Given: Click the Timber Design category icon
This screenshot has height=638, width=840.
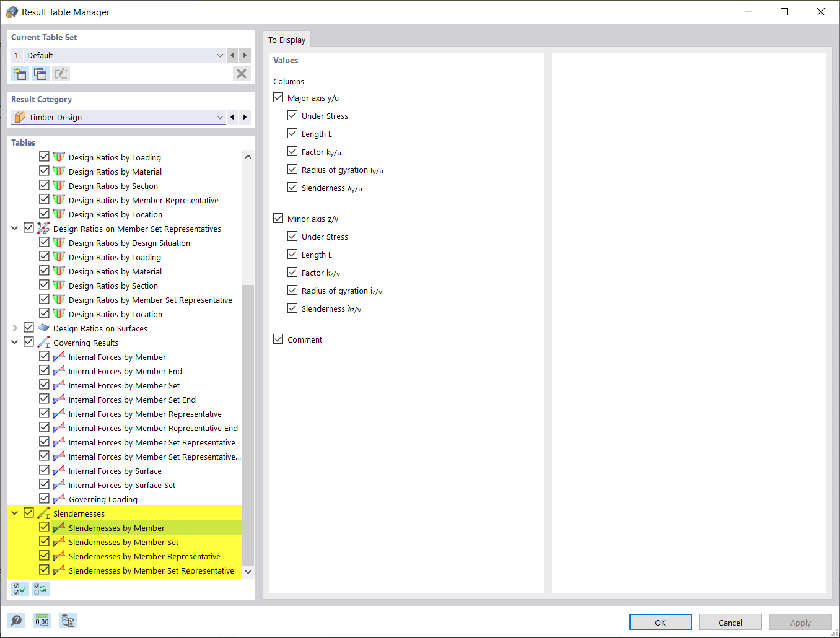Looking at the screenshot, I should [x=20, y=117].
